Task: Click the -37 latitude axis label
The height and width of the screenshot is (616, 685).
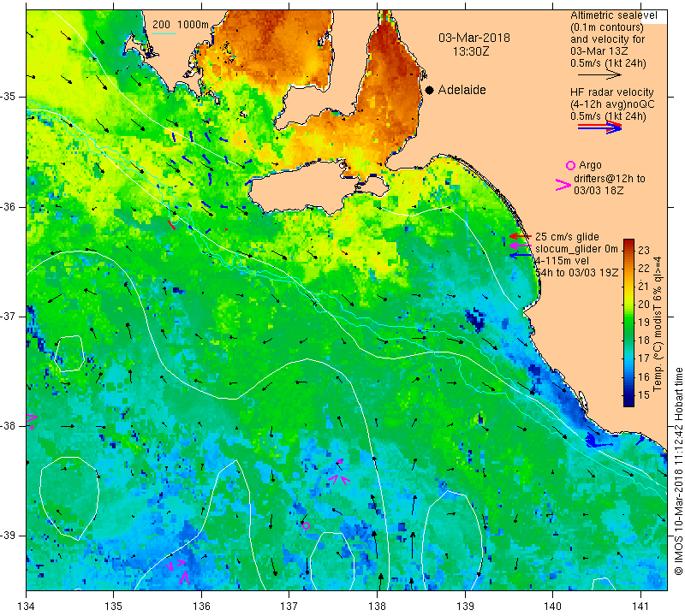Action: [x=9, y=316]
